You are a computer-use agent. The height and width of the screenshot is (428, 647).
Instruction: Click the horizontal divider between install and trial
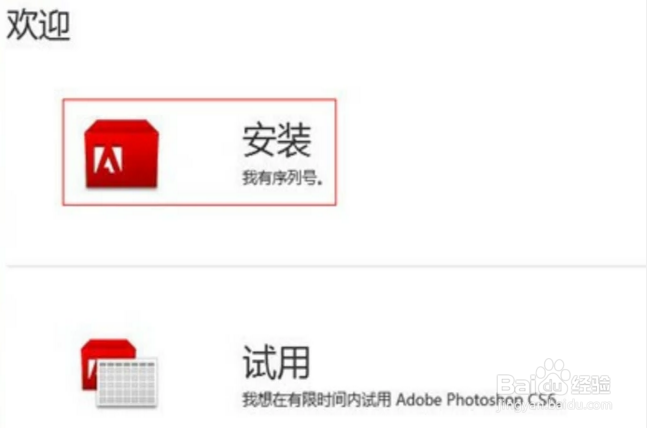(326, 266)
